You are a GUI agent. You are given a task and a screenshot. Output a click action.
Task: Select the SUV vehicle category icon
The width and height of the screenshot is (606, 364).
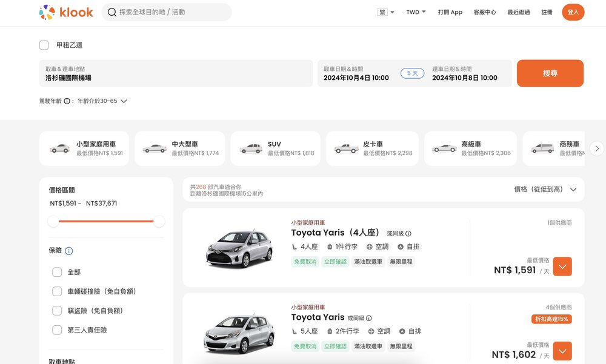point(250,148)
